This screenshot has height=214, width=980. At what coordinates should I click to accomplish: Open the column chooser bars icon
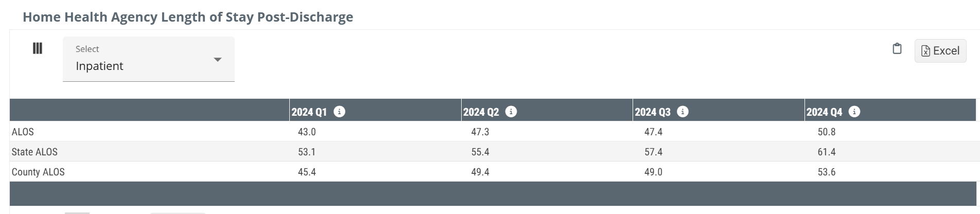tap(38, 48)
